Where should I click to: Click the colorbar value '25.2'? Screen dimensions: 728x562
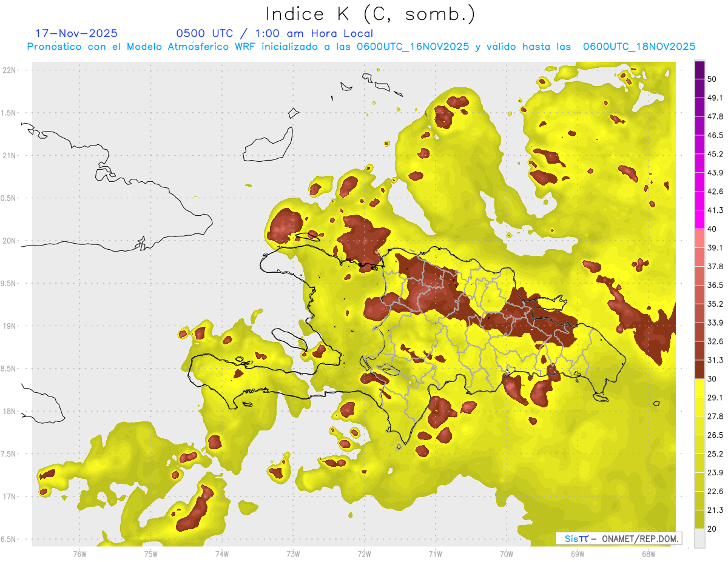[715, 454]
